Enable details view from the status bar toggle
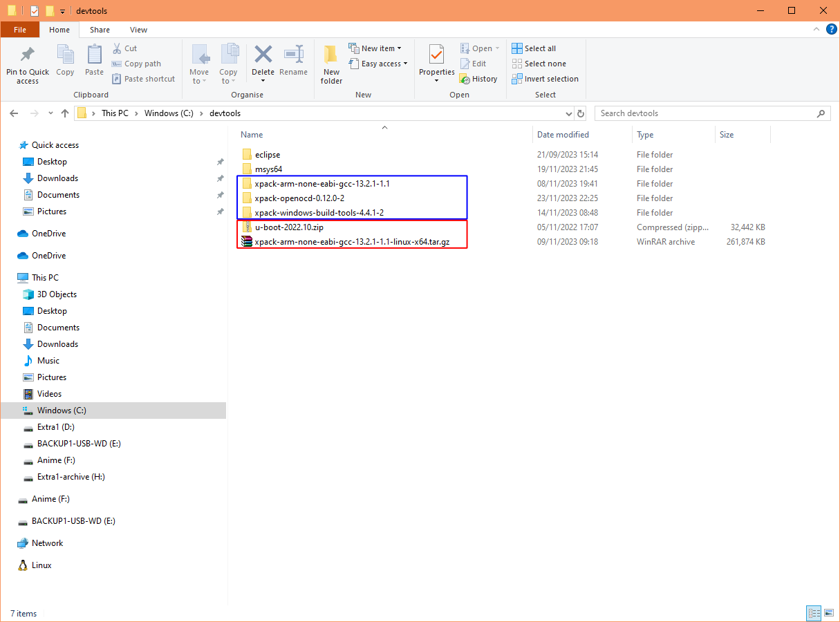 point(814,613)
